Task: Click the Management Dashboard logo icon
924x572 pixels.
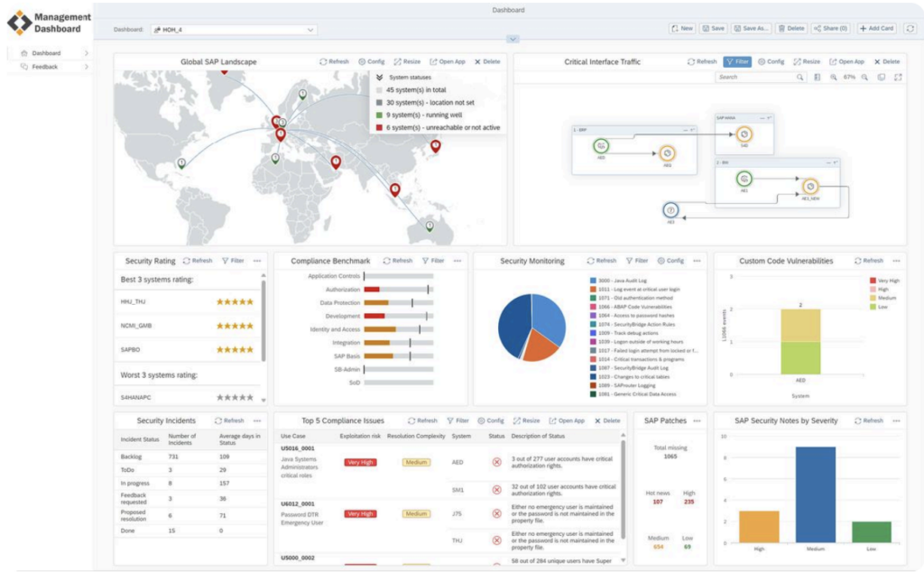Action: click(20, 23)
